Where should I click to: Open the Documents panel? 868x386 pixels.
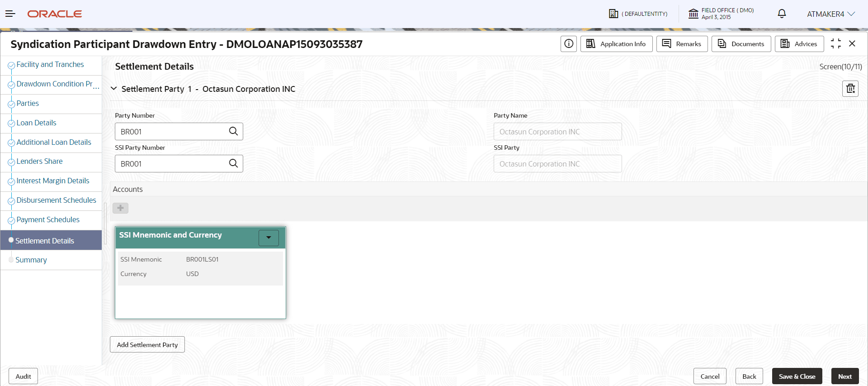point(741,44)
